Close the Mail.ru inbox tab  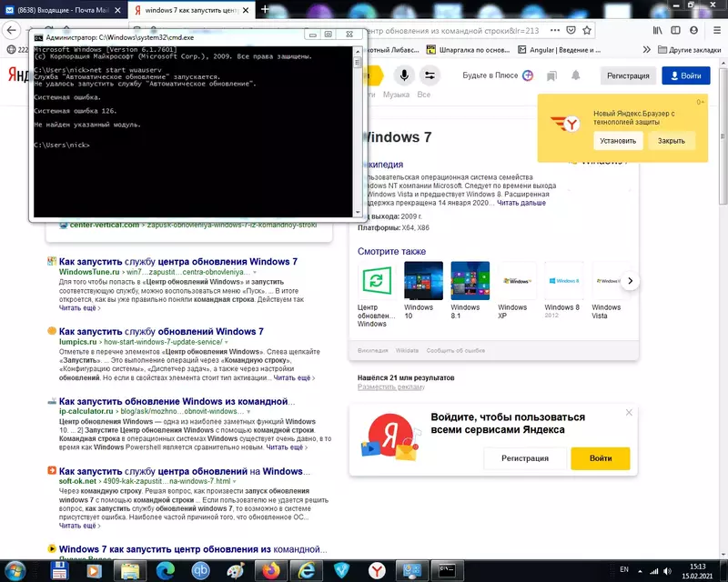[118, 10]
